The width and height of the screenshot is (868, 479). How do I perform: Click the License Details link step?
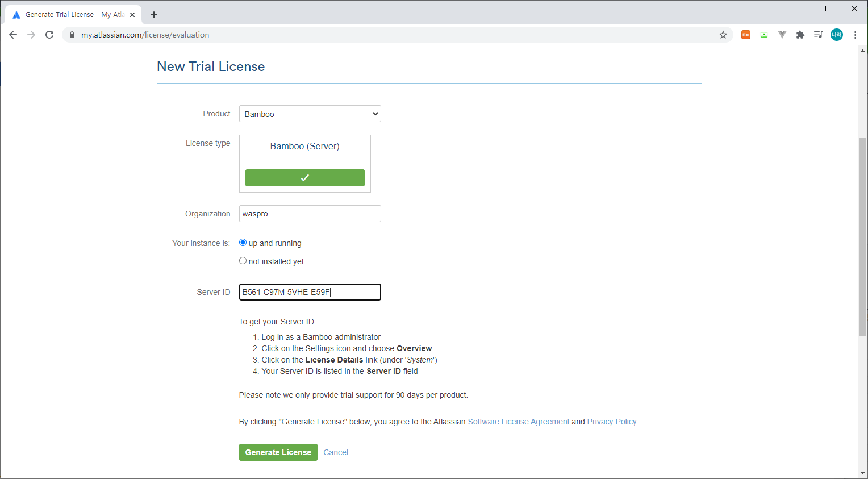[x=349, y=360]
